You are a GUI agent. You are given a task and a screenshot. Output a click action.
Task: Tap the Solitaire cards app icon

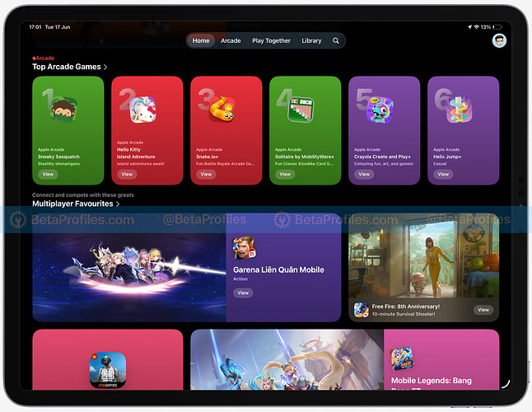pos(301,110)
